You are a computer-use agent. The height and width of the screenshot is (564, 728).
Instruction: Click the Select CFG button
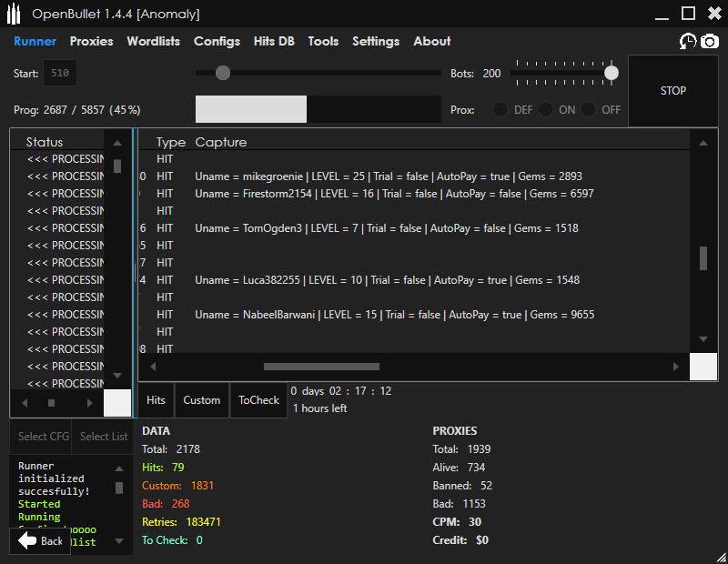pos(45,437)
